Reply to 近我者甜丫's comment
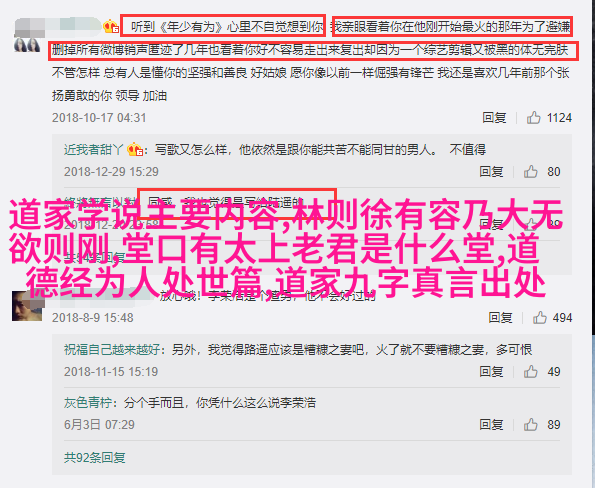 tap(491, 172)
